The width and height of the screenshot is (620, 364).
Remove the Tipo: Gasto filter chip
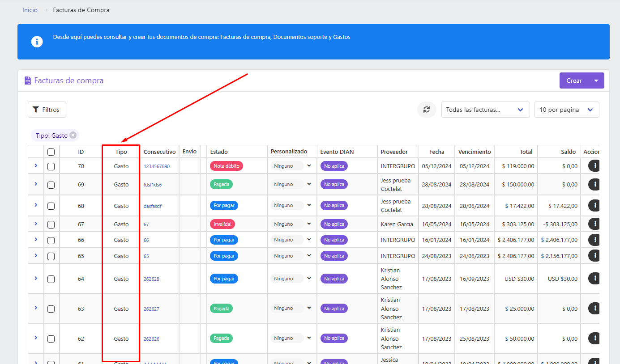pyautogui.click(x=73, y=135)
